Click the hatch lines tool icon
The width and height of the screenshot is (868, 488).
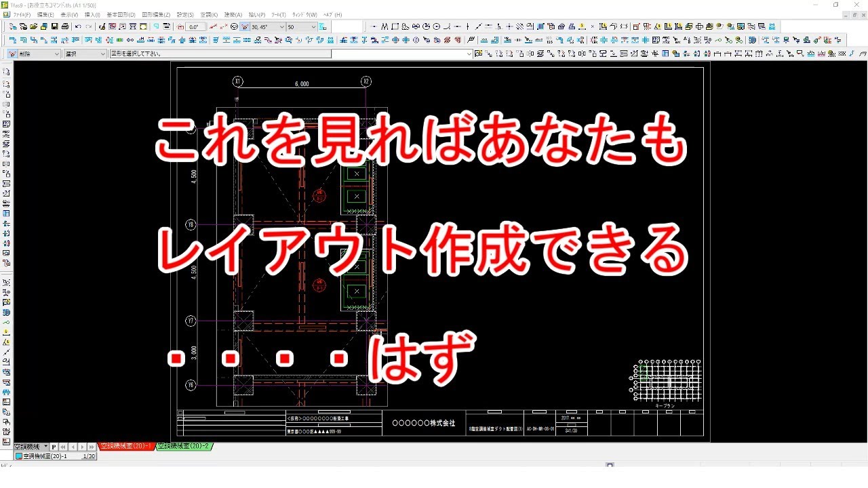[x=519, y=26]
